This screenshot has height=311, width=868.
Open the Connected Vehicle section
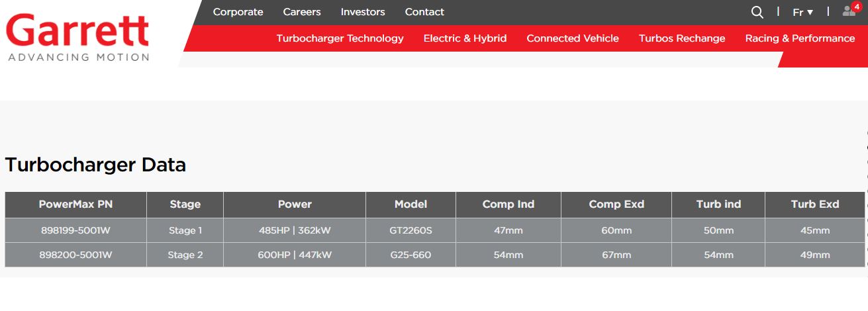coord(573,38)
